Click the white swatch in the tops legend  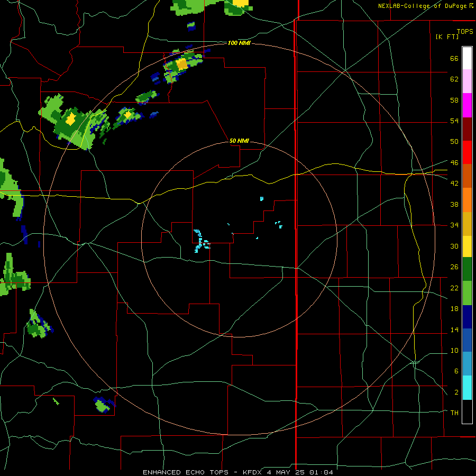(x=467, y=58)
